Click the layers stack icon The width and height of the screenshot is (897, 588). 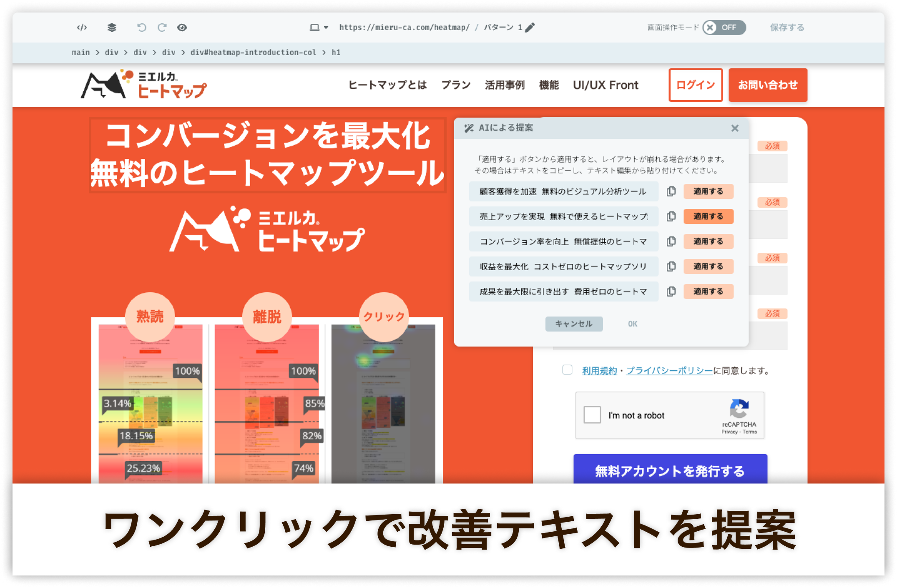(112, 28)
